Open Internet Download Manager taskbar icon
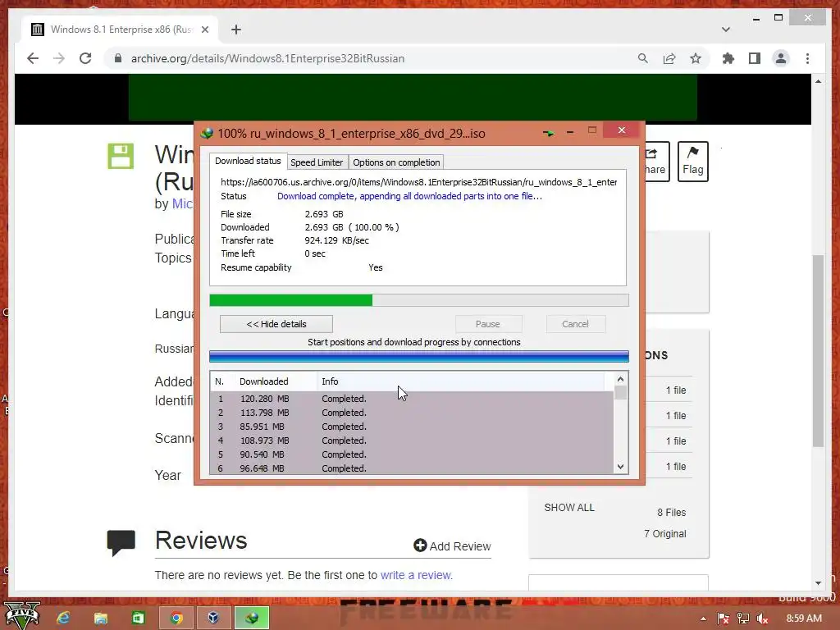The height and width of the screenshot is (630, 840). point(252,619)
